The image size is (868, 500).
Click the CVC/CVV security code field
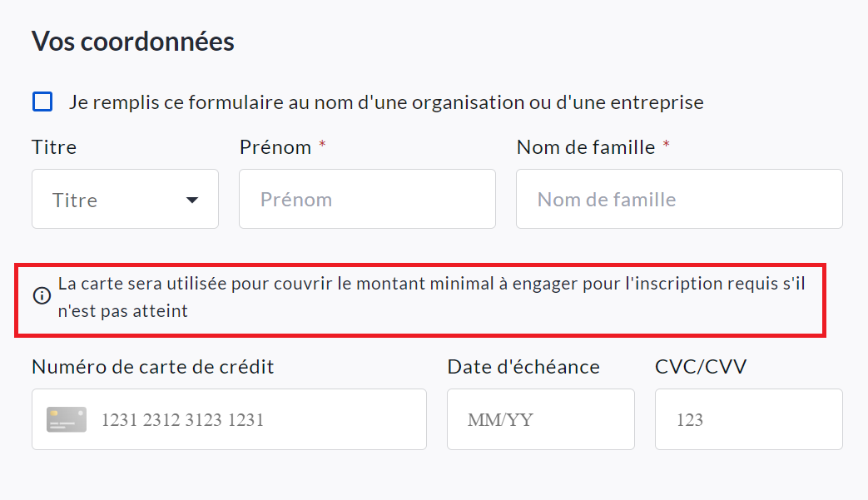[748, 419]
